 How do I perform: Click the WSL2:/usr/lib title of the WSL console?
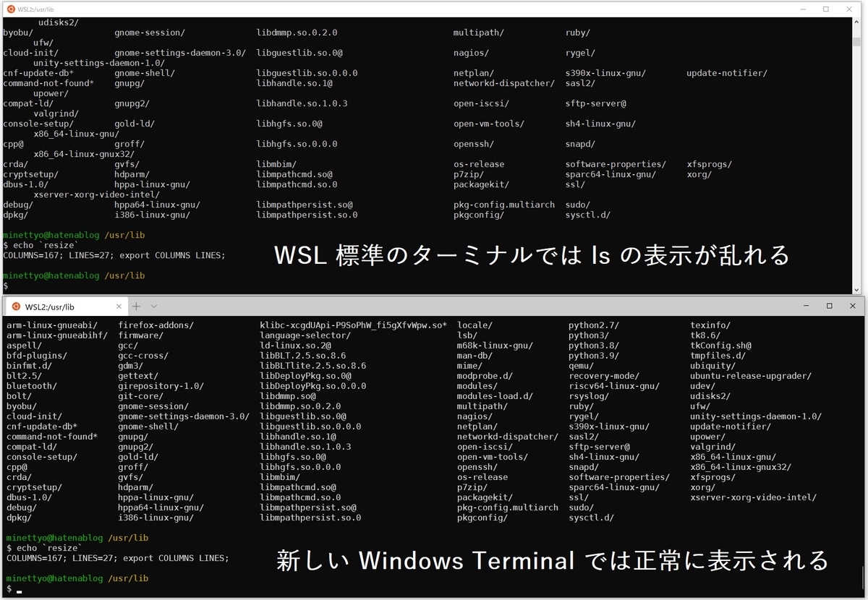[x=36, y=9]
